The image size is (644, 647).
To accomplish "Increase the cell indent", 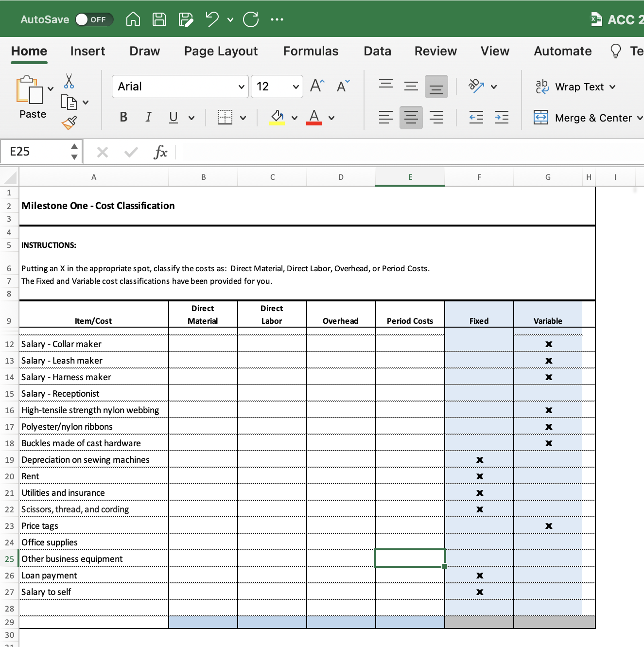I will click(502, 117).
